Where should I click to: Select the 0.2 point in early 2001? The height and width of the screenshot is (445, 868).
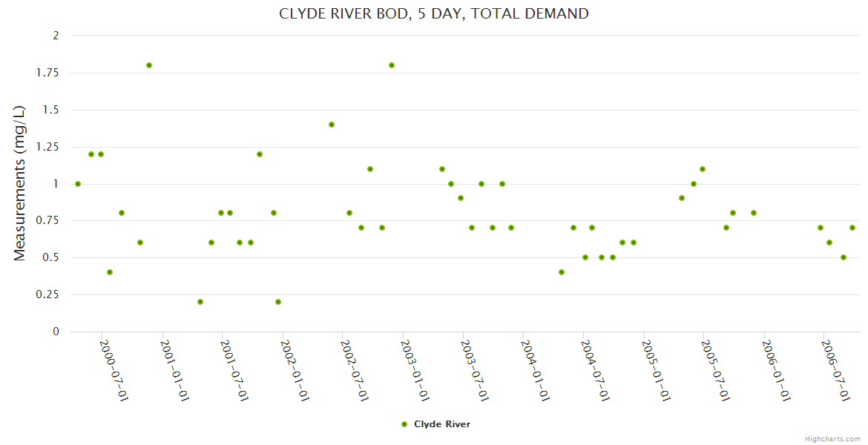tap(200, 302)
